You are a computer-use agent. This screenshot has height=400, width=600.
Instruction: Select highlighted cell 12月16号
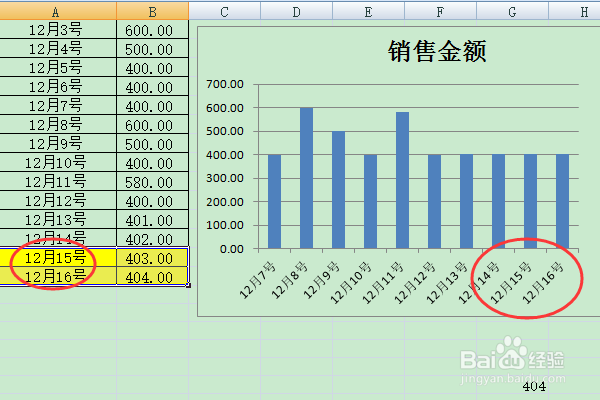point(57,276)
